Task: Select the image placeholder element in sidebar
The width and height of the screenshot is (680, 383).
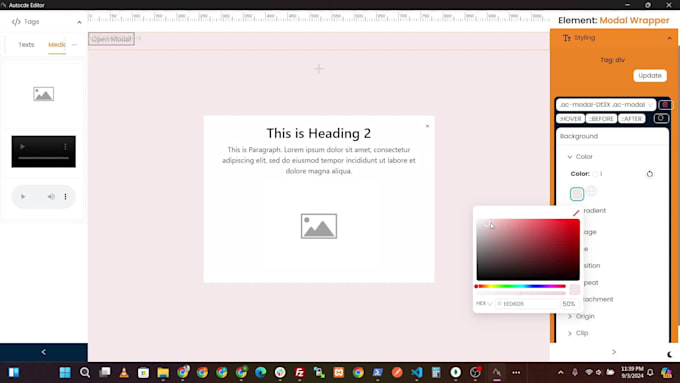Action: 43,94
